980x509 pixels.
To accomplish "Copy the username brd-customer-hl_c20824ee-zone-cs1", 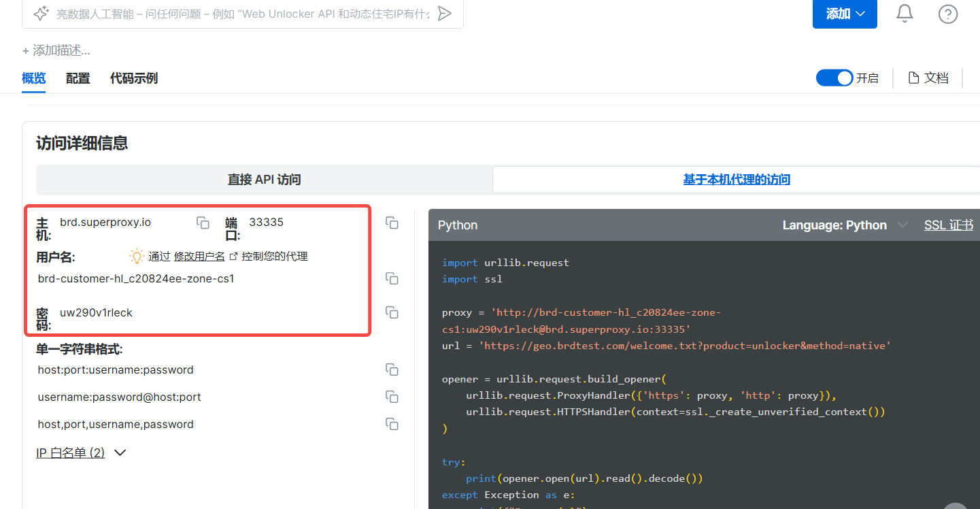I will [392, 278].
